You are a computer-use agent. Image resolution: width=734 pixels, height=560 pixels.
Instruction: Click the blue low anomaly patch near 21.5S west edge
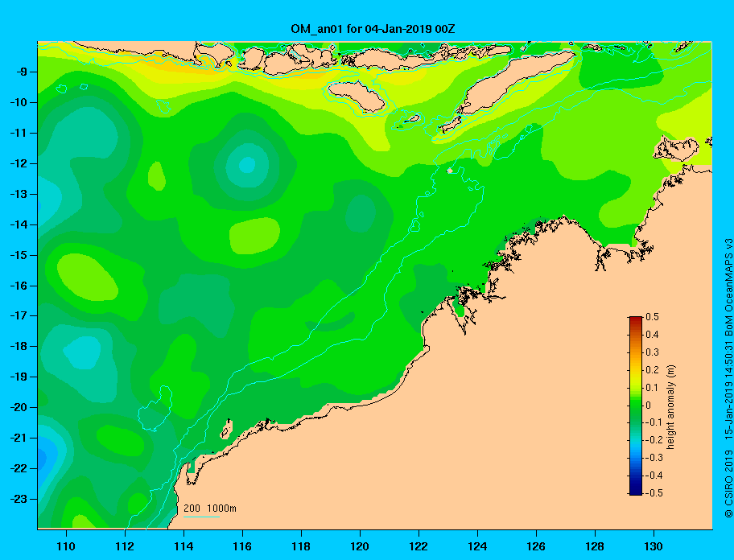[x=43, y=459]
